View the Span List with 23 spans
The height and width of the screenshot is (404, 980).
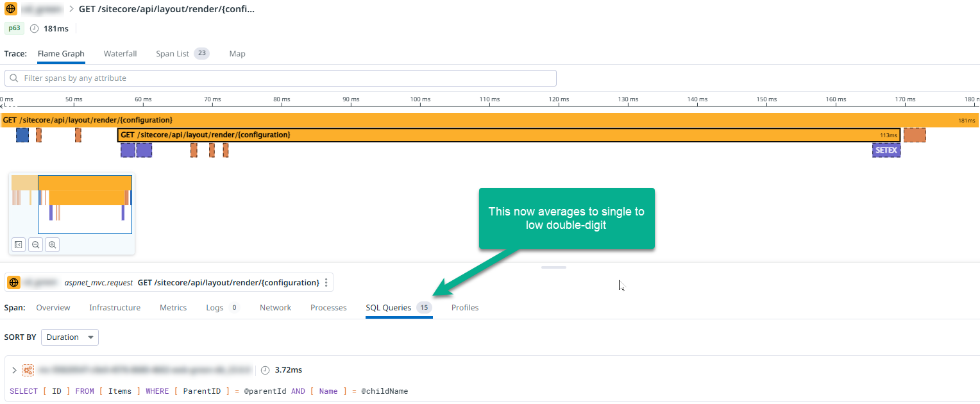tap(173, 54)
